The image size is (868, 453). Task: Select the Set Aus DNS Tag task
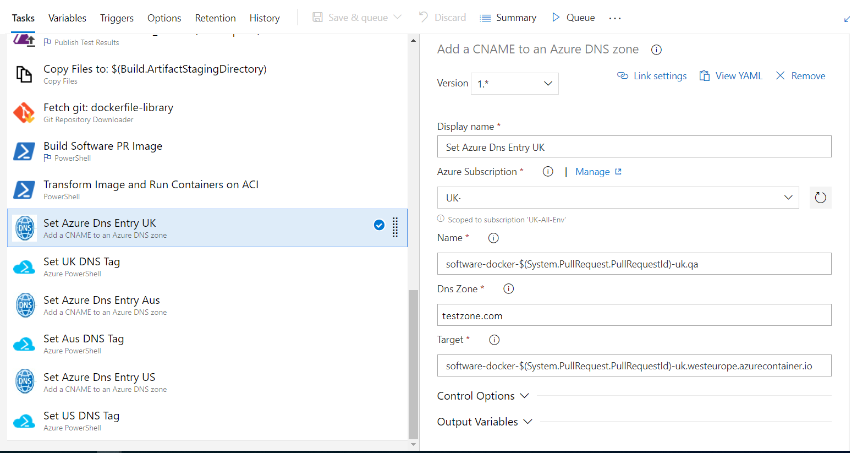pyautogui.click(x=207, y=343)
